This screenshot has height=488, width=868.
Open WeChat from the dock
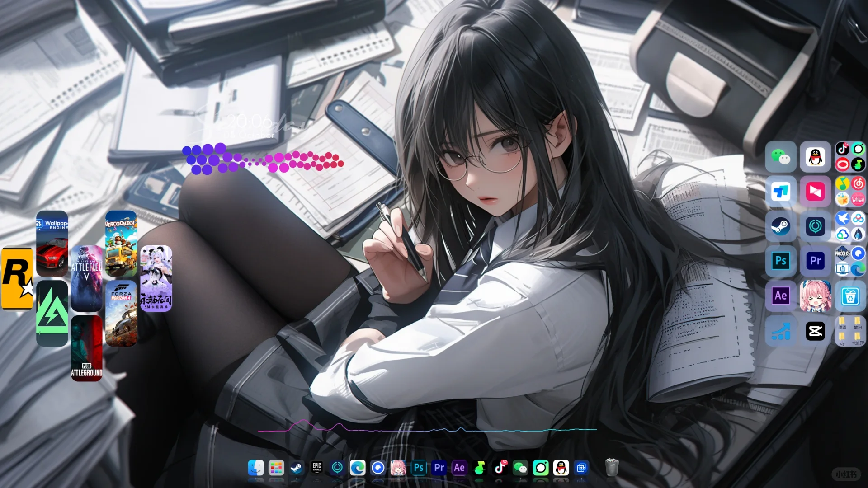(520, 468)
